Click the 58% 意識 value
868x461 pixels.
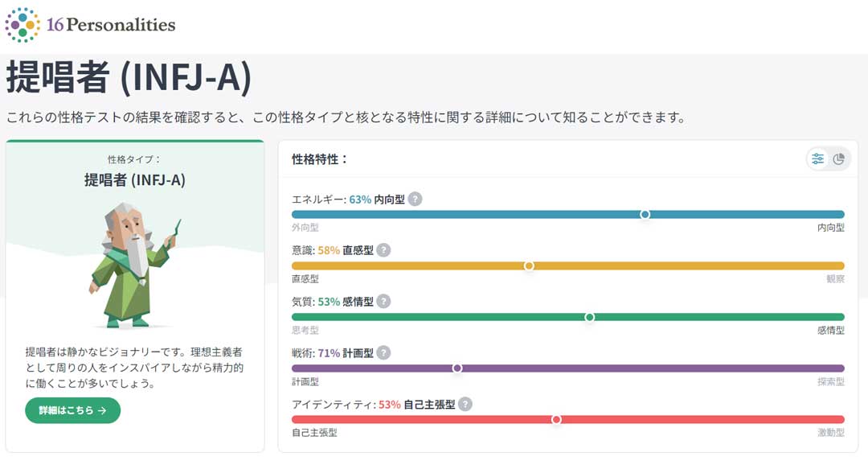(329, 250)
